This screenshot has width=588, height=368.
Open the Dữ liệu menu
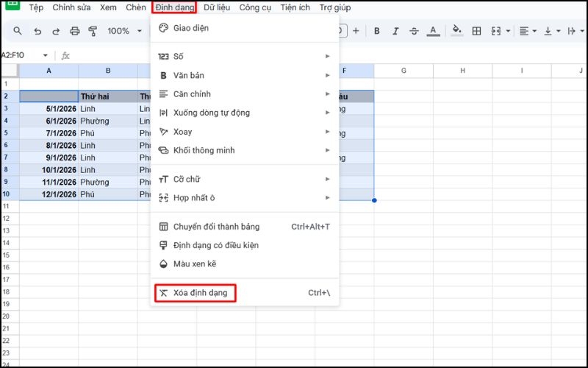(x=217, y=7)
